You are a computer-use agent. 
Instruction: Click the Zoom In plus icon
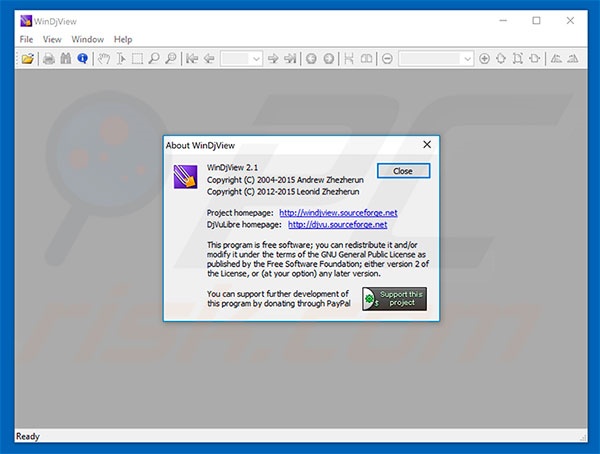pos(484,59)
